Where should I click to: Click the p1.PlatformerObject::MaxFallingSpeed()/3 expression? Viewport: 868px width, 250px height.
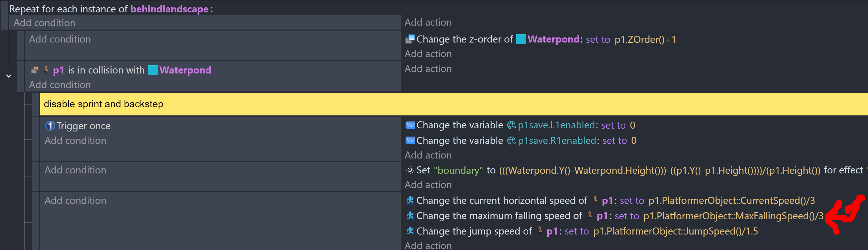coord(733,216)
